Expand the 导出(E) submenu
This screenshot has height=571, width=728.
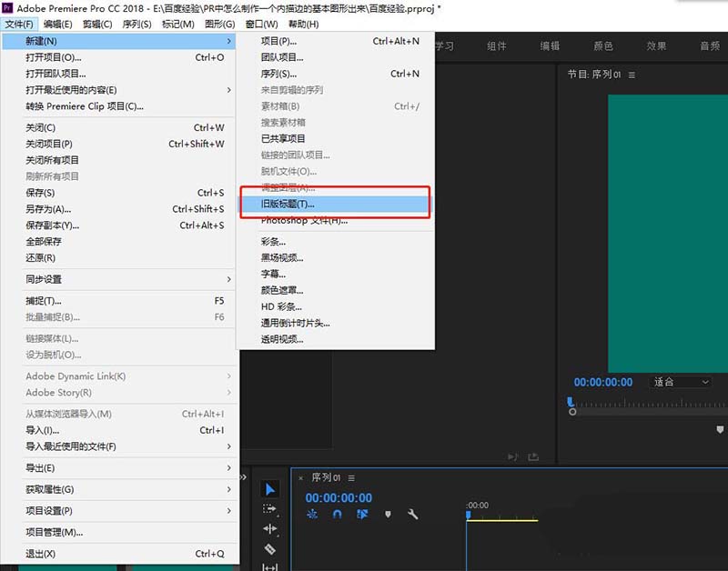(229, 468)
